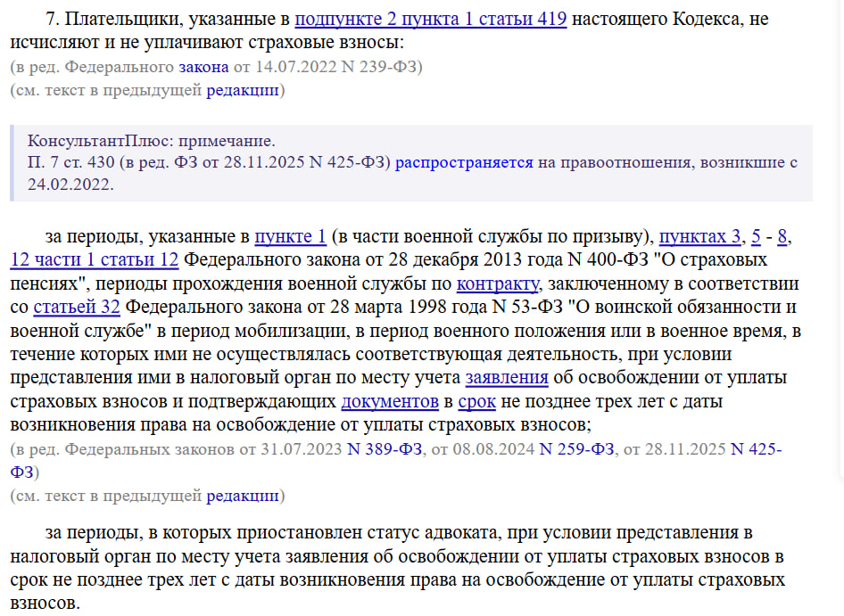Click the "8" point link
844x616 pixels.
coord(782,236)
